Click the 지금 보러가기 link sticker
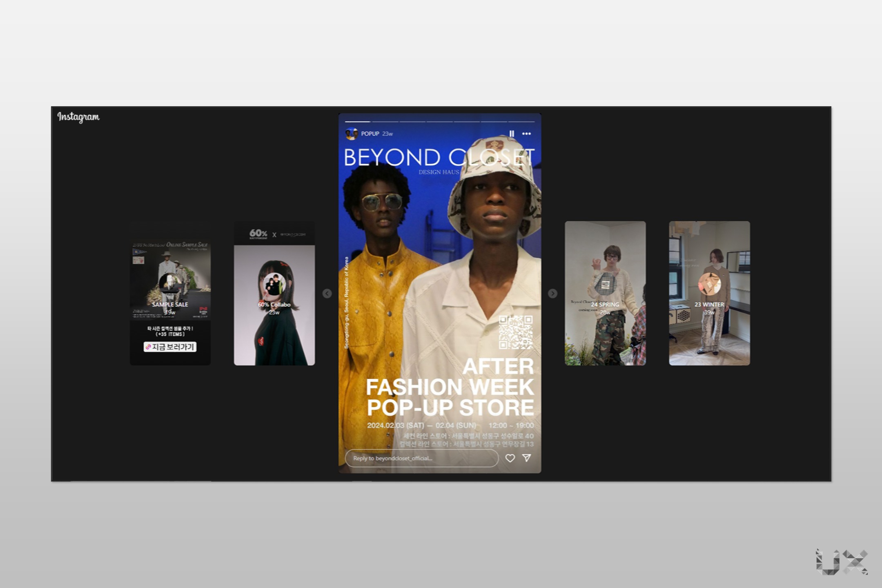 click(x=170, y=347)
